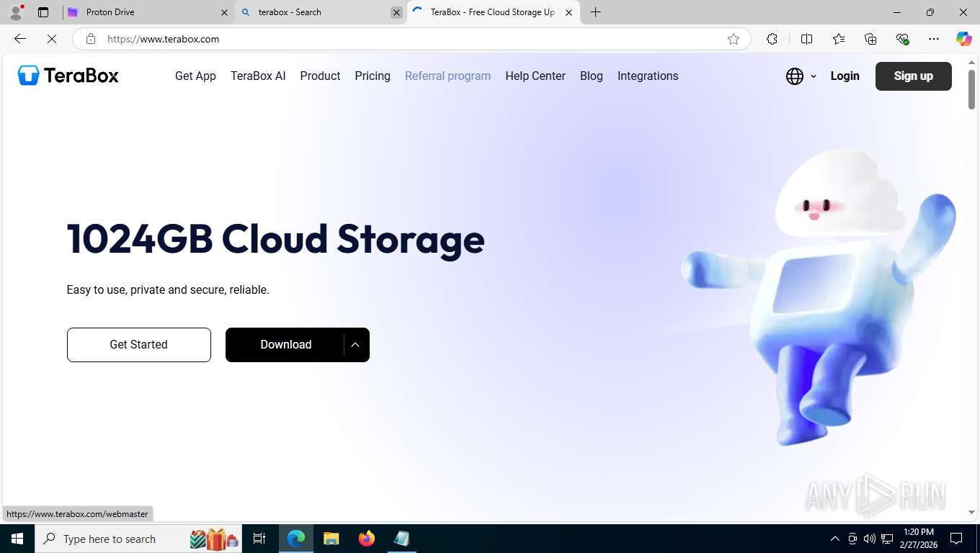The height and width of the screenshot is (553, 980).
Task: Open the Referral program link
Action: 447,76
